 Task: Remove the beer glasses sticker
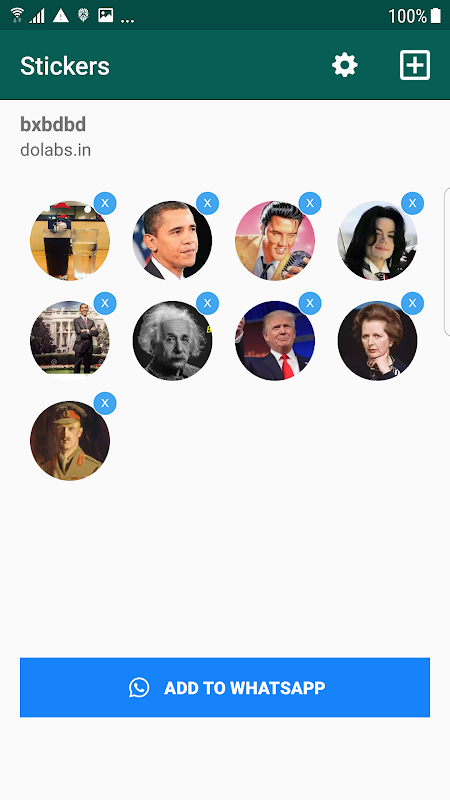pyautogui.click(x=105, y=203)
